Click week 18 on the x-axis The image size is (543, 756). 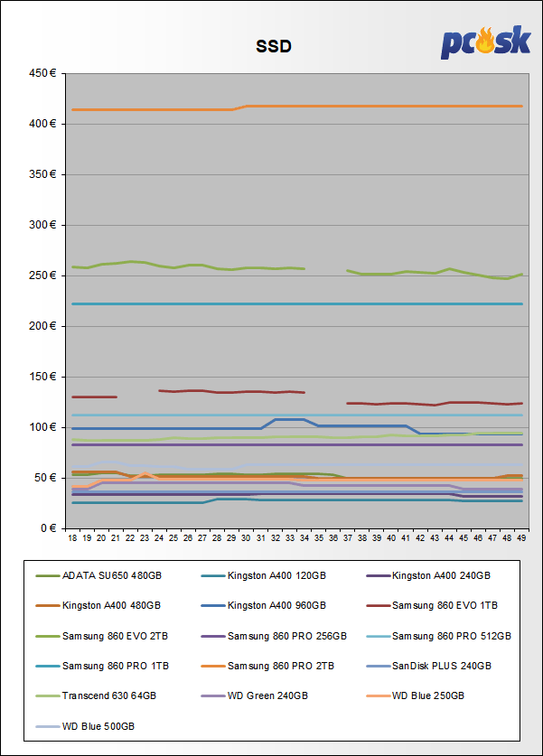(72, 538)
